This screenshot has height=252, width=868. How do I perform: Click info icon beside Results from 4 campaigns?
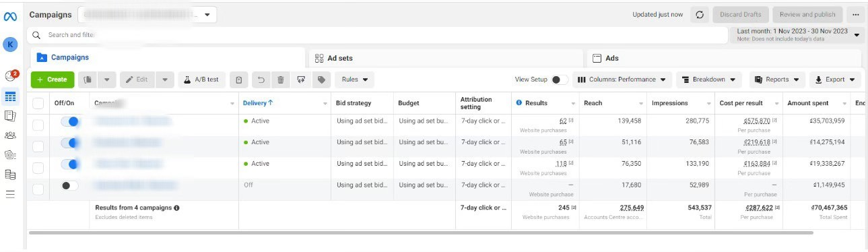(x=176, y=208)
